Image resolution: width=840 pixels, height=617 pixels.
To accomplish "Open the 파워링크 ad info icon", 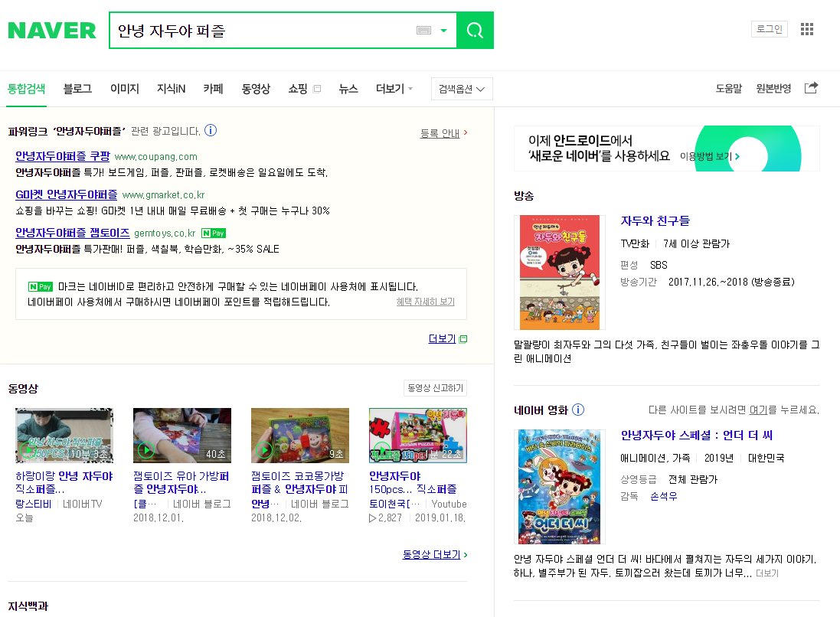I will pyautogui.click(x=211, y=130).
